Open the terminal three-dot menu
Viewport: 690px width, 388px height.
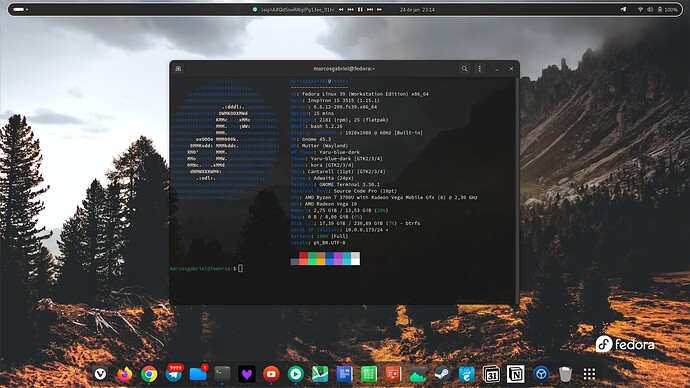480,69
